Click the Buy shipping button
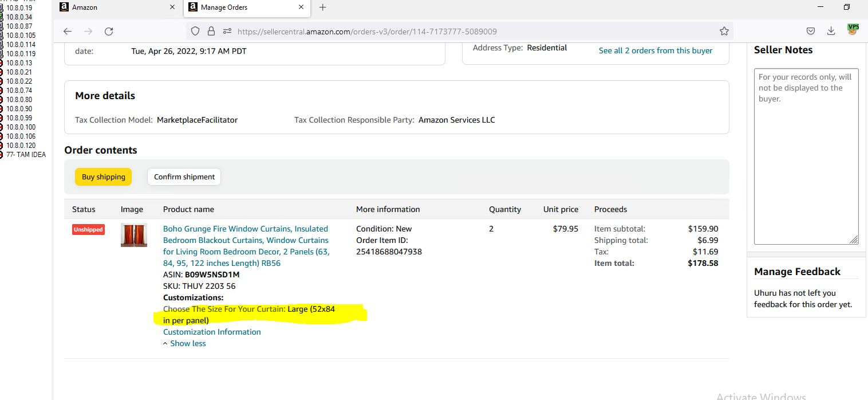 click(x=104, y=177)
